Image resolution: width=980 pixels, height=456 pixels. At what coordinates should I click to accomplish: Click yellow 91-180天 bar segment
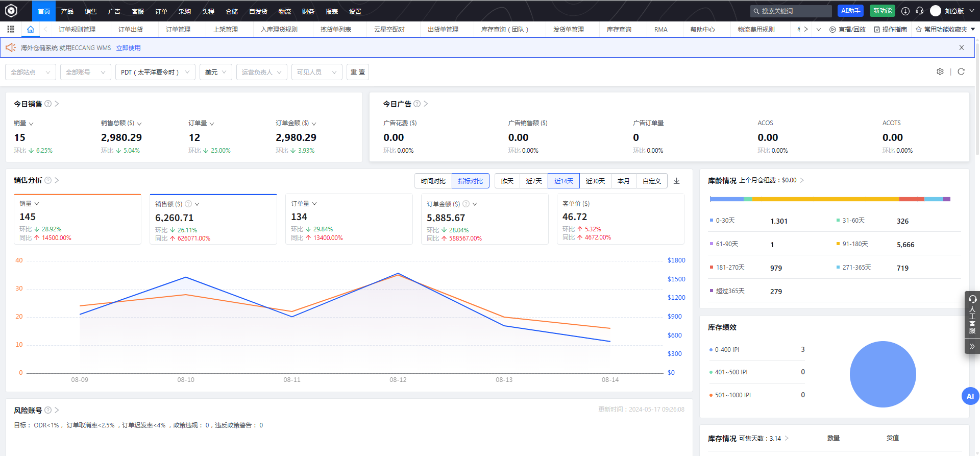tap(825, 199)
